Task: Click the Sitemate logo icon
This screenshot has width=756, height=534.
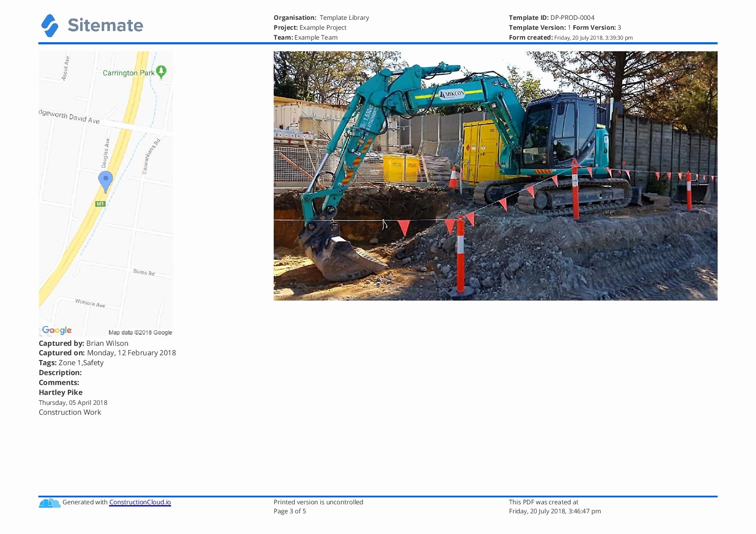Action: point(50,25)
